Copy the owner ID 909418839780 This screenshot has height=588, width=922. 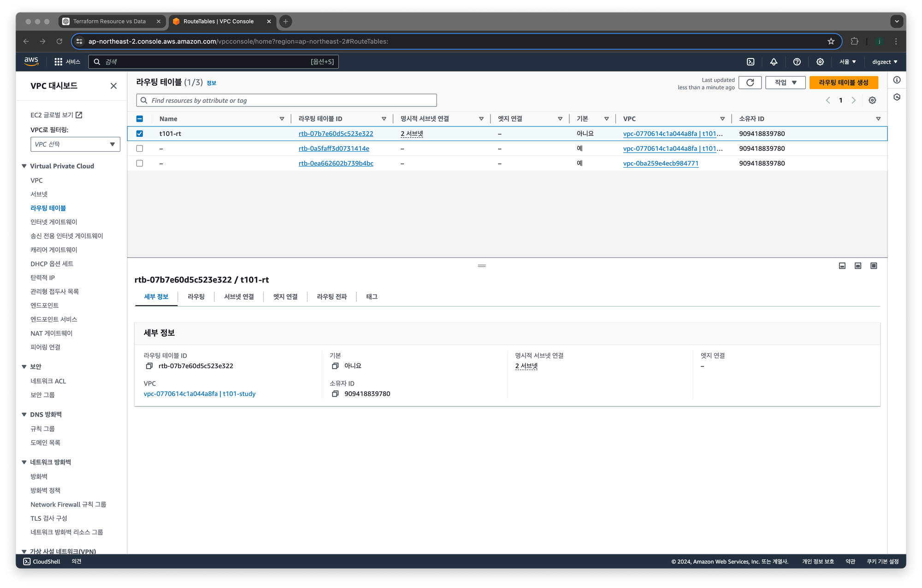(x=335, y=394)
